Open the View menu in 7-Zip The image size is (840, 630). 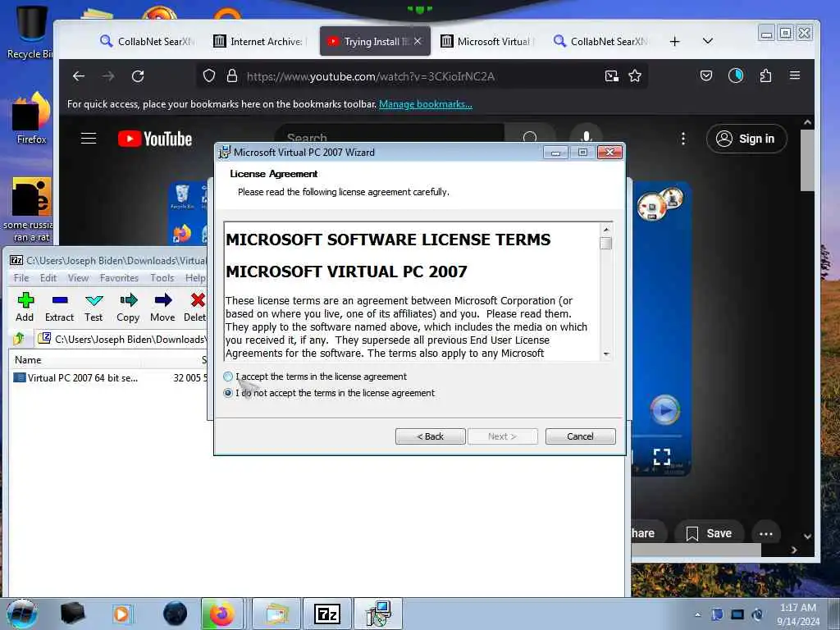pyautogui.click(x=78, y=278)
